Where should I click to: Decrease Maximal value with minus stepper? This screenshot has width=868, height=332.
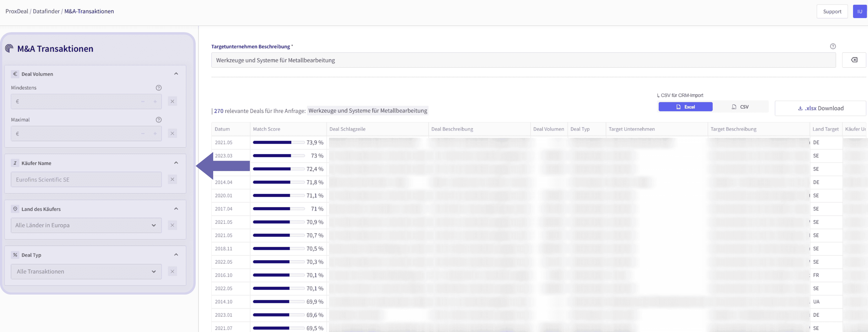pos(143,133)
